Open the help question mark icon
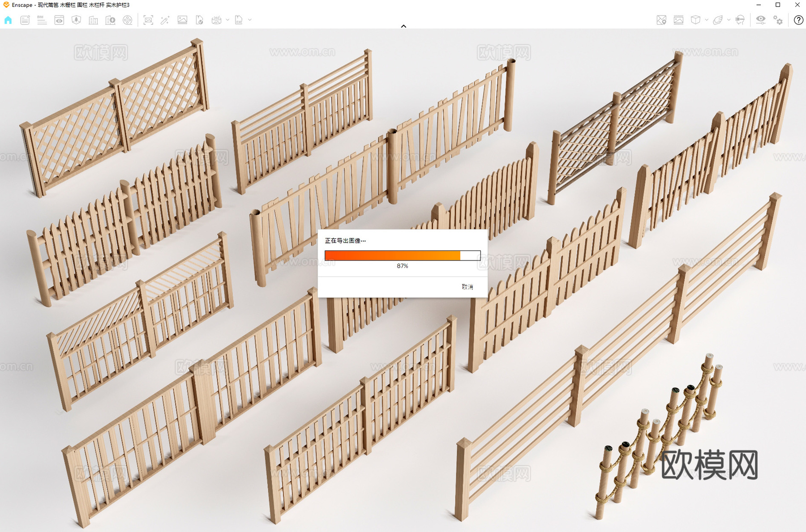 tap(798, 20)
